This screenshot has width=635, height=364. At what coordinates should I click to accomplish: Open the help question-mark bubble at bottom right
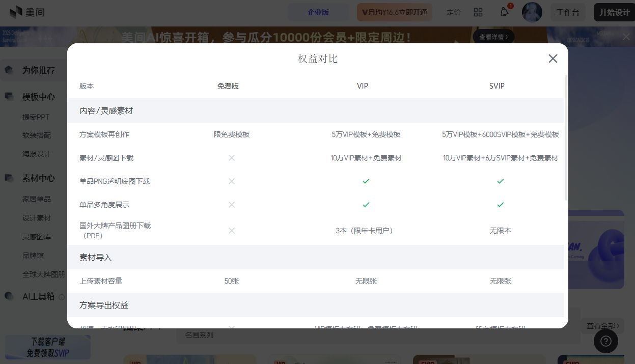point(605,342)
